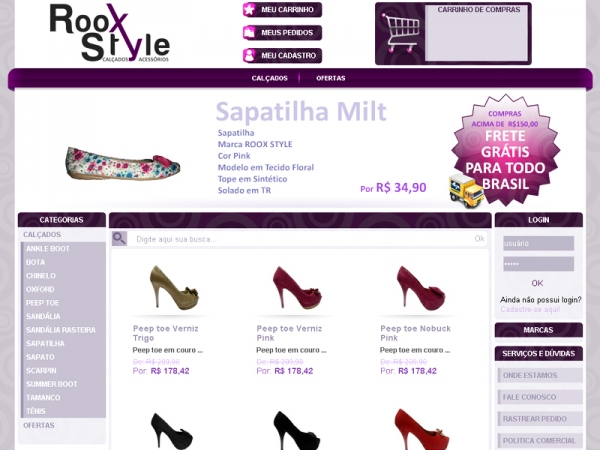Submit the login with the OK button

coord(537,283)
